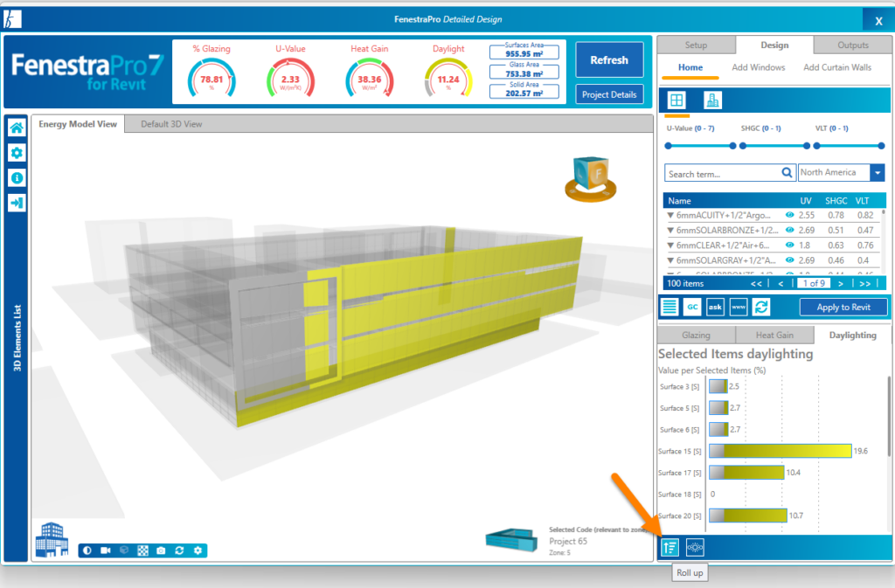Image resolution: width=895 pixels, height=588 pixels.
Task: Click the GC icon button
Action: 692,307
